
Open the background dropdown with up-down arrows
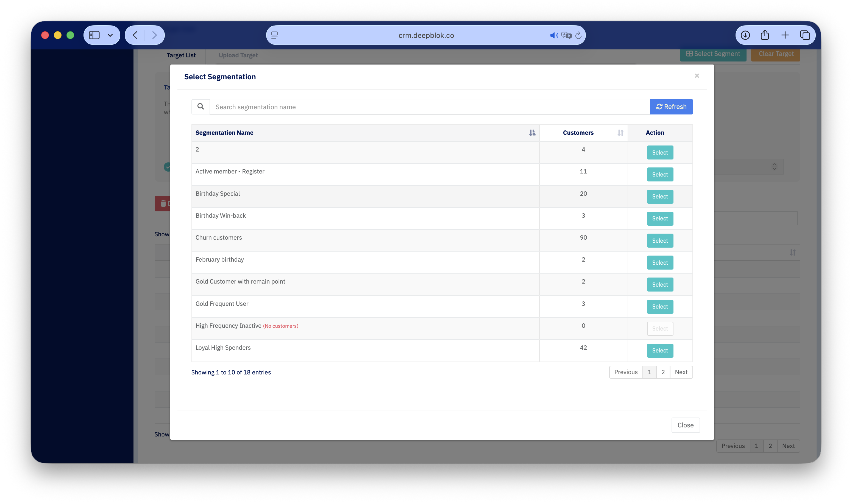[774, 167]
